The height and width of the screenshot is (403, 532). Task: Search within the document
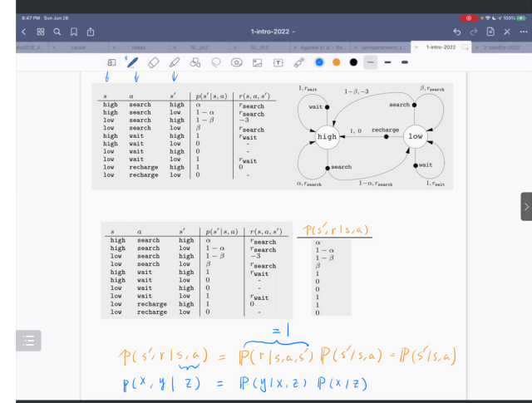(57, 32)
